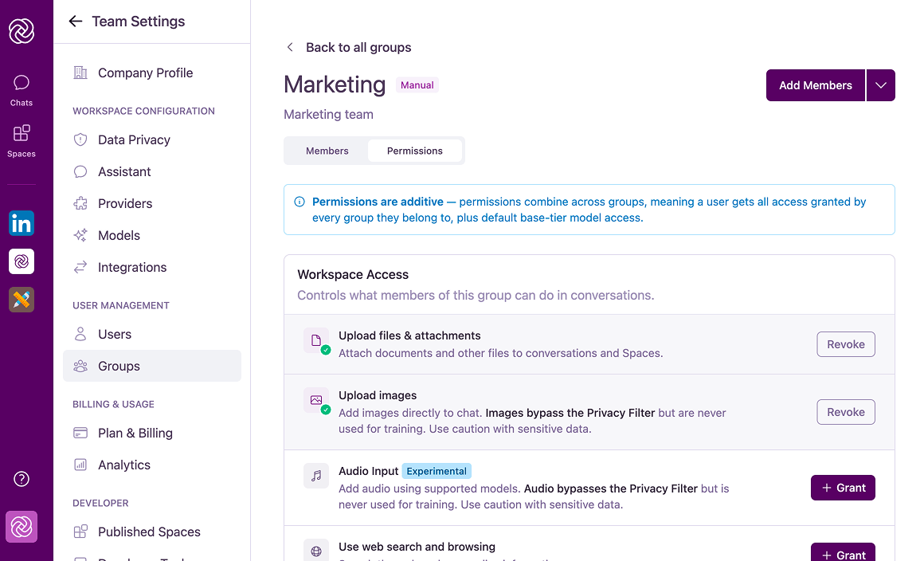The height and width of the screenshot is (561, 924).
Task: Select Groups in sidebar
Action: pyautogui.click(x=152, y=366)
